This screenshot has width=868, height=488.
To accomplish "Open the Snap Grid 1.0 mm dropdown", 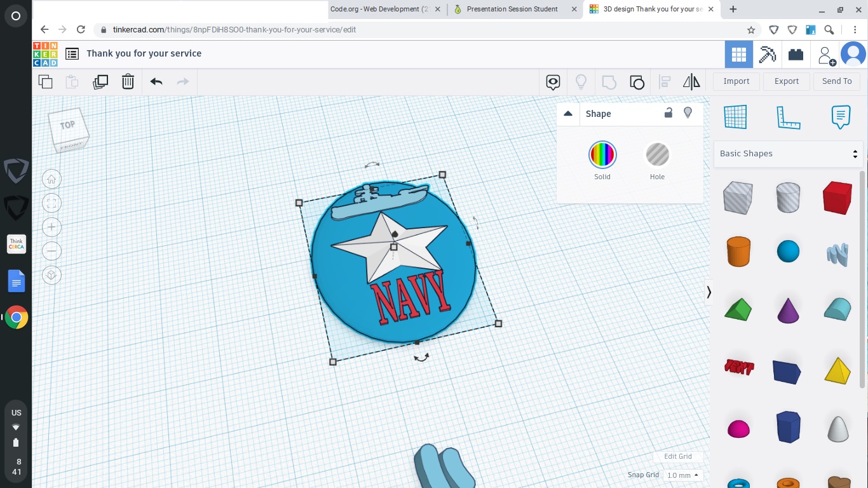I will (682, 475).
